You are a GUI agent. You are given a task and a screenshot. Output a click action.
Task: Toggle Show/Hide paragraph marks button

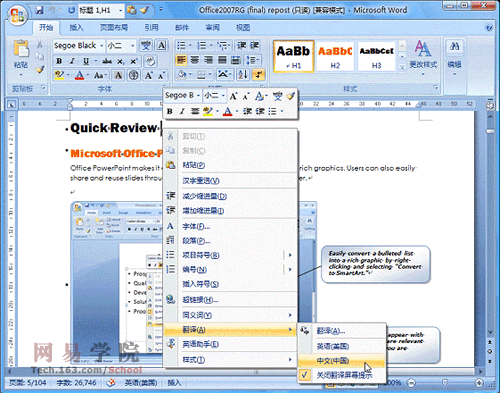[x=259, y=74]
